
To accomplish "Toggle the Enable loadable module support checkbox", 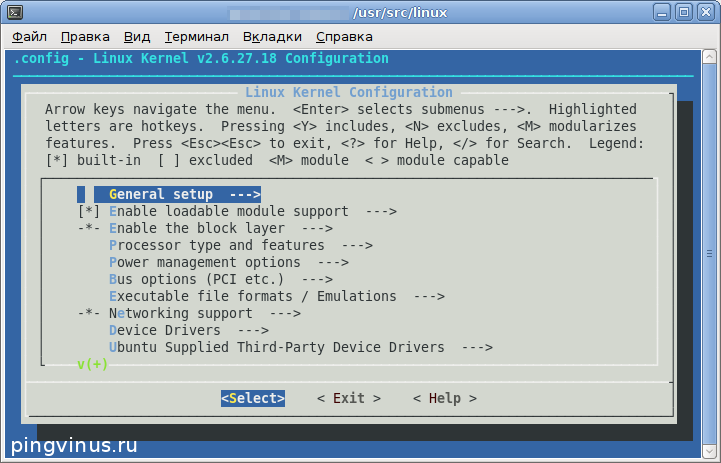I will point(88,211).
